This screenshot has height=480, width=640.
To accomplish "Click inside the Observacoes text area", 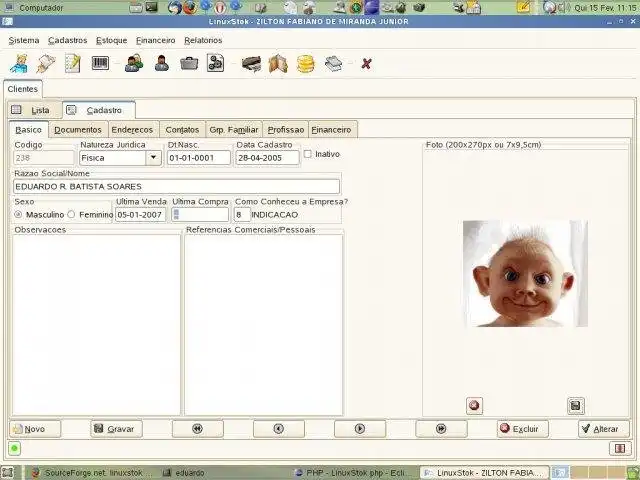I will (96, 325).
